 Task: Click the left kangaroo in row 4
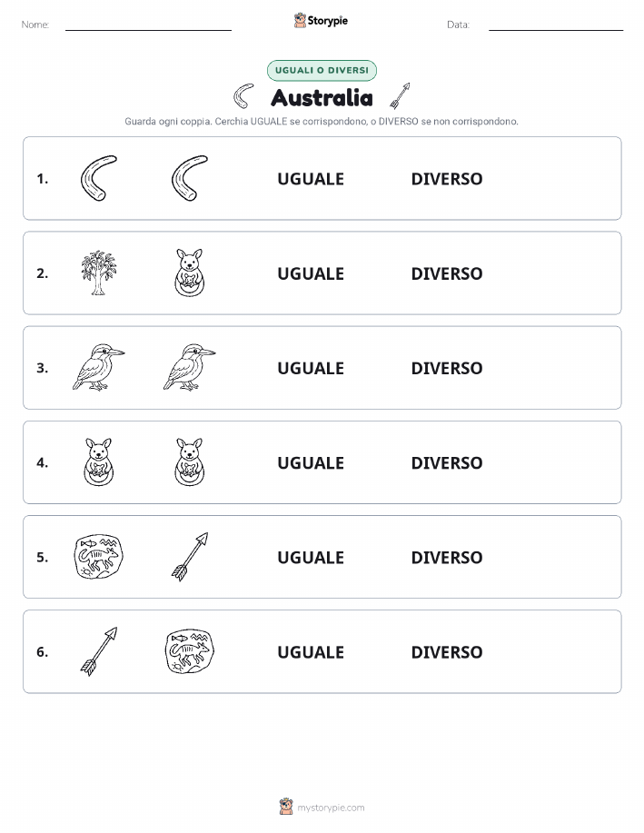[x=99, y=461]
